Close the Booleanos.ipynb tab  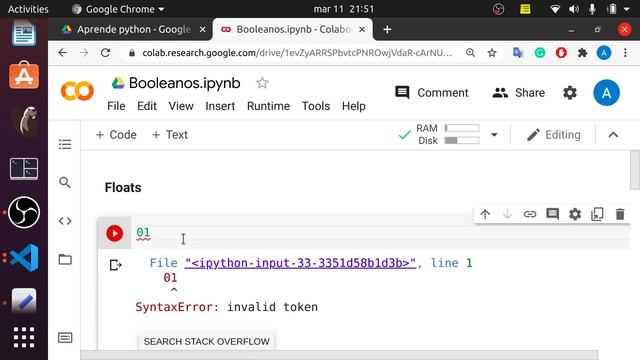pos(362,29)
